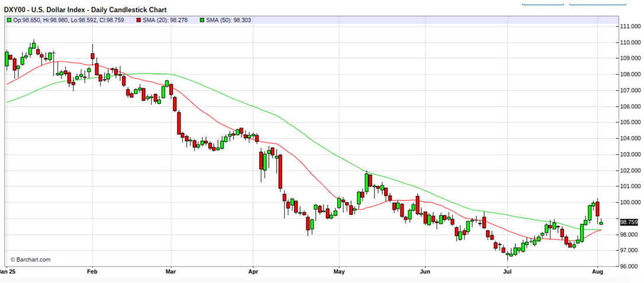
Task: Click the red SMA (20) legend marker
Action: click(139, 20)
